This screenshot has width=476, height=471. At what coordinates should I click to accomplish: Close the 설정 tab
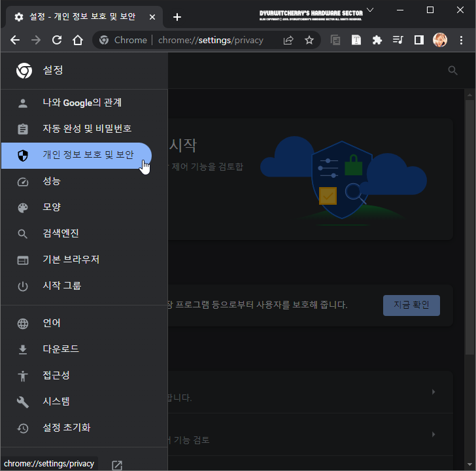(x=152, y=17)
